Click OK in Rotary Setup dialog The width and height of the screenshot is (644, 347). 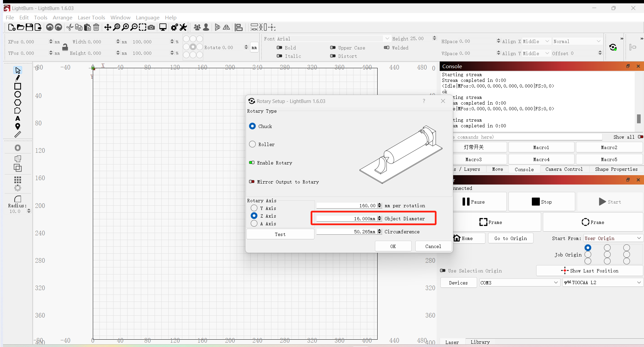393,246
